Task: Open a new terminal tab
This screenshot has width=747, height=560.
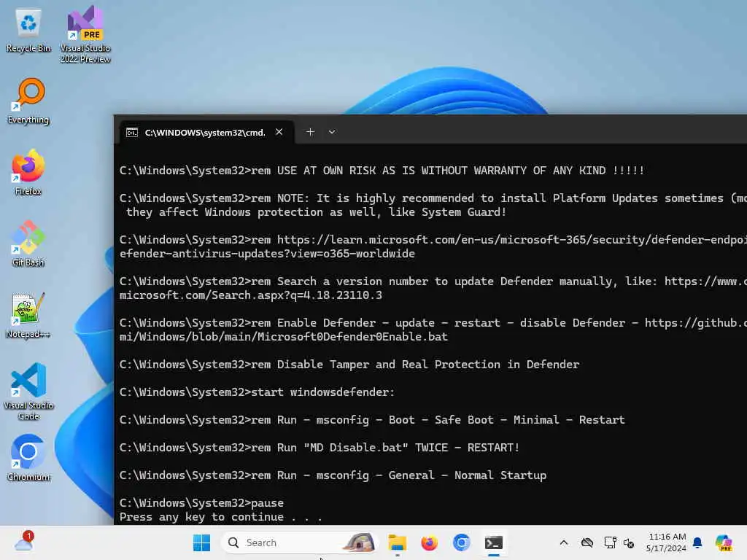Action: [x=310, y=132]
